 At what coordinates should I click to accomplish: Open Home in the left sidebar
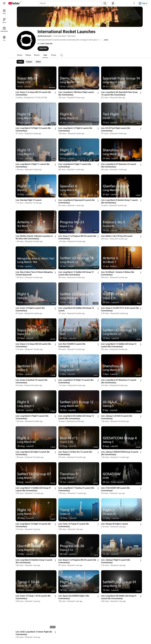[4, 11]
